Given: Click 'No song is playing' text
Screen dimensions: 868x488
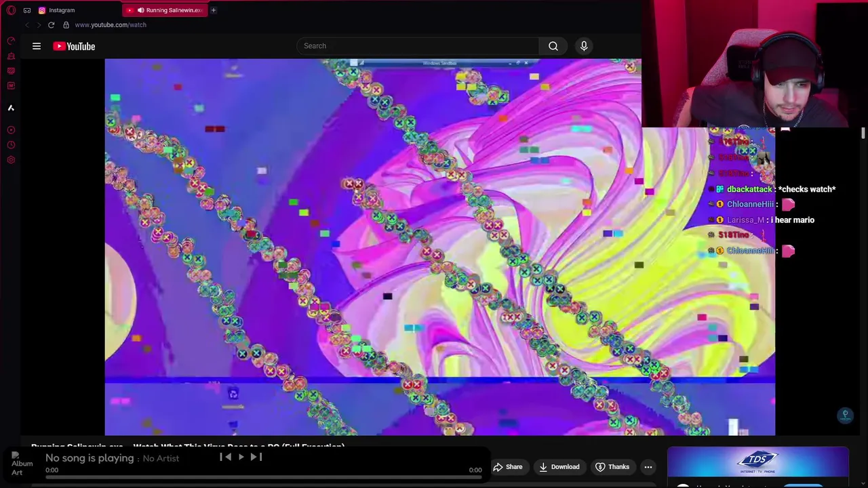Looking at the screenshot, I should click(90, 458).
